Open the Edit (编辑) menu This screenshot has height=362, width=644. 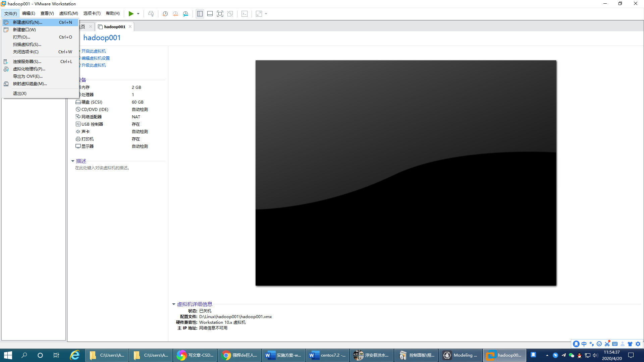click(x=29, y=13)
